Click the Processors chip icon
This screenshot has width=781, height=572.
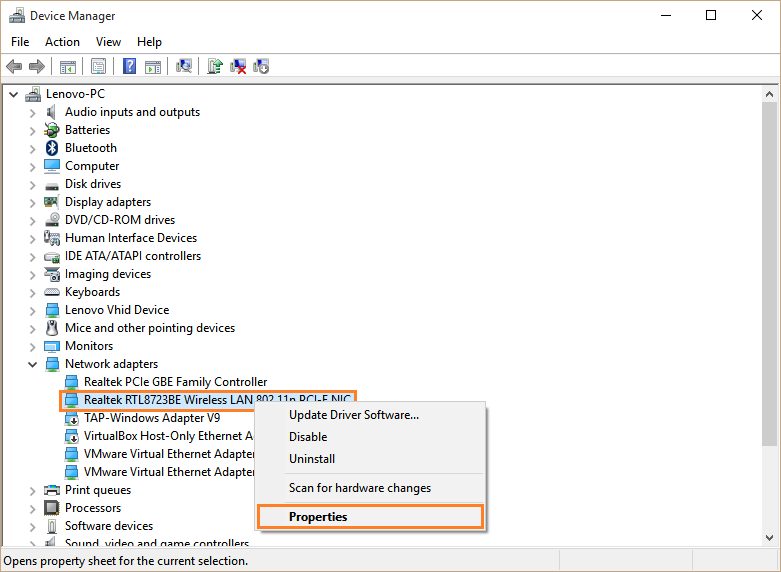(52, 508)
